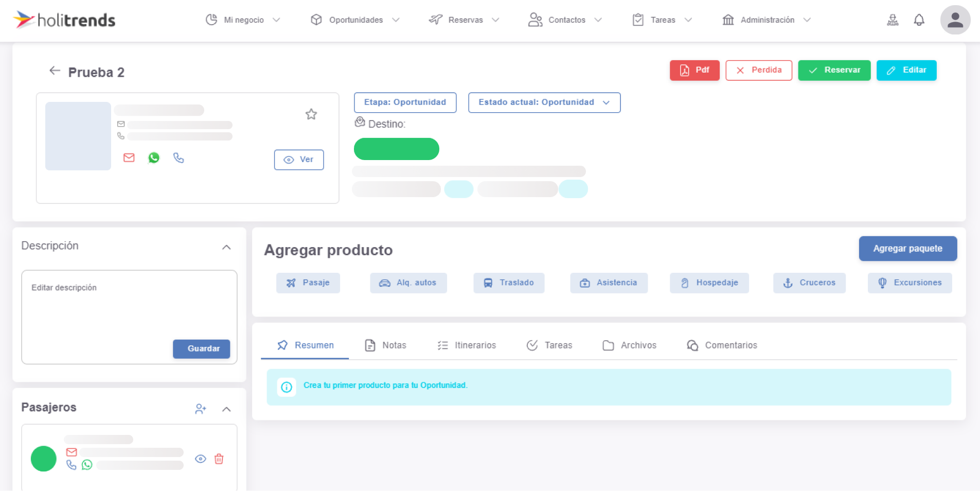Image resolution: width=980 pixels, height=491 pixels.
Task: Open the Itinerarios tab
Action: pos(467,345)
